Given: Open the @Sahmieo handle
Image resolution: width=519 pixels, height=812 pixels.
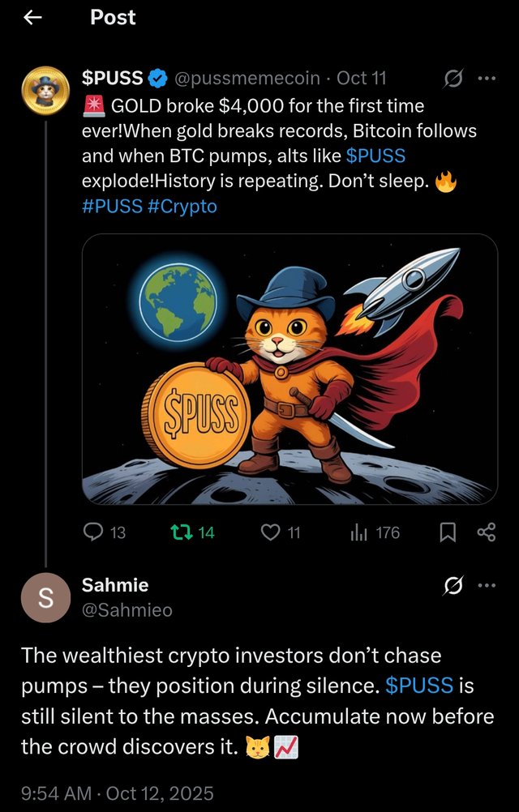Looking at the screenshot, I should (127, 610).
